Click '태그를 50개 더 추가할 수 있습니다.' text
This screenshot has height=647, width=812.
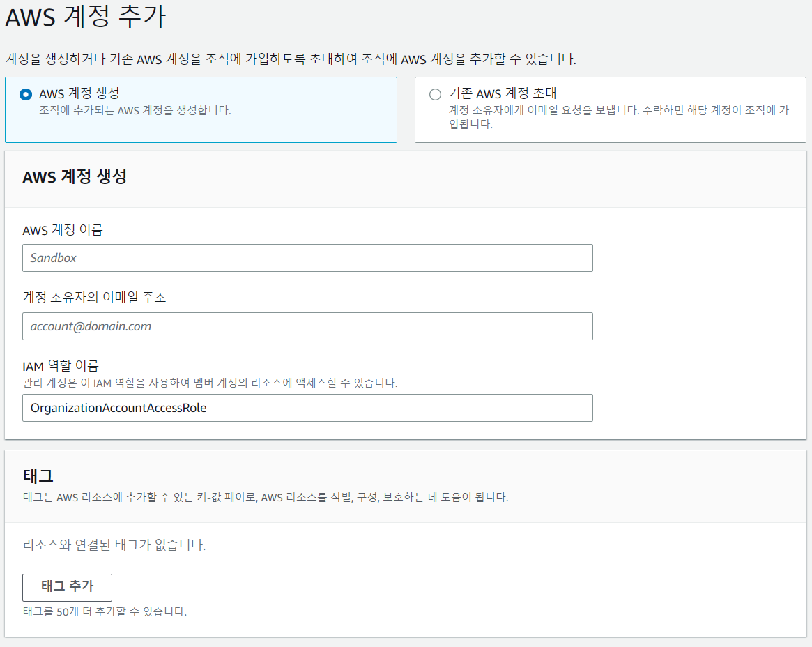105,611
